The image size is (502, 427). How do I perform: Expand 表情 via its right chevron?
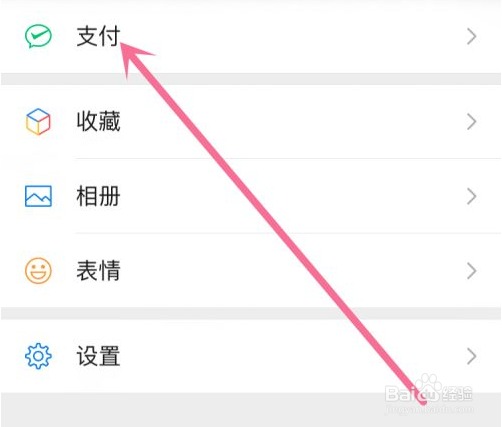click(x=471, y=271)
